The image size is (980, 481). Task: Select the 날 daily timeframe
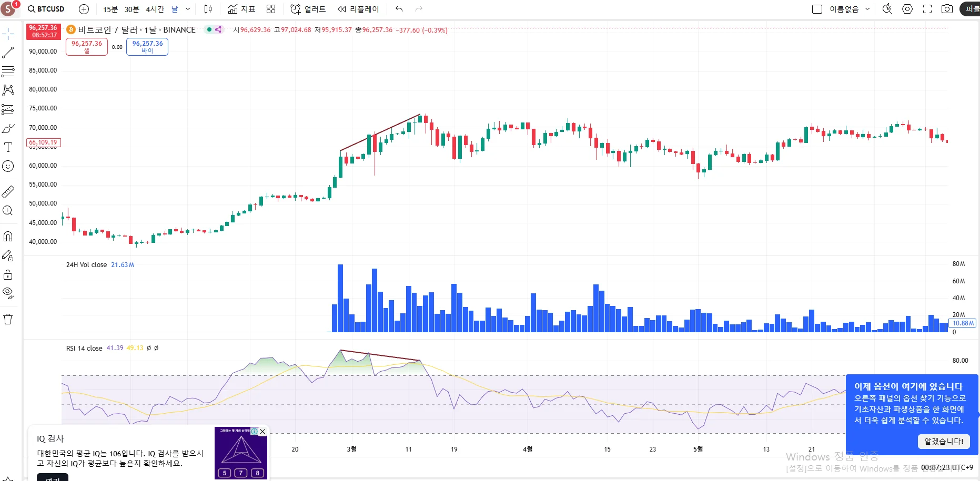pos(175,9)
